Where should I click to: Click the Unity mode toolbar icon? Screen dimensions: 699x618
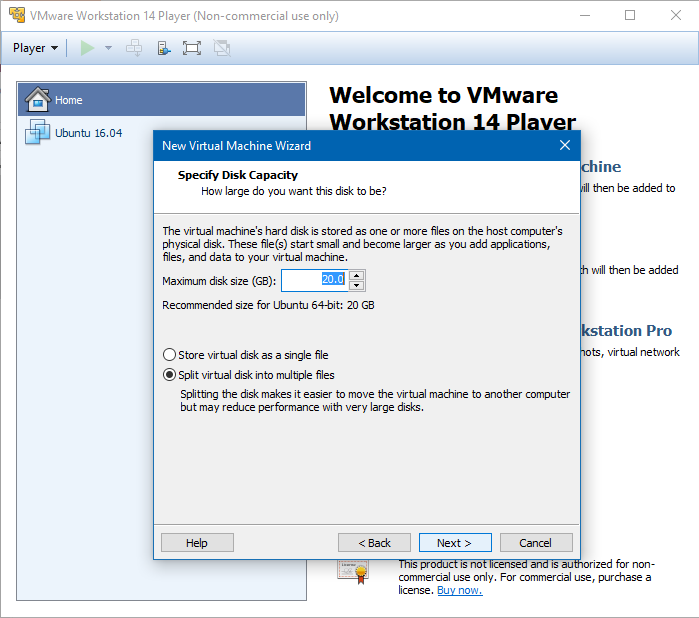click(222, 48)
